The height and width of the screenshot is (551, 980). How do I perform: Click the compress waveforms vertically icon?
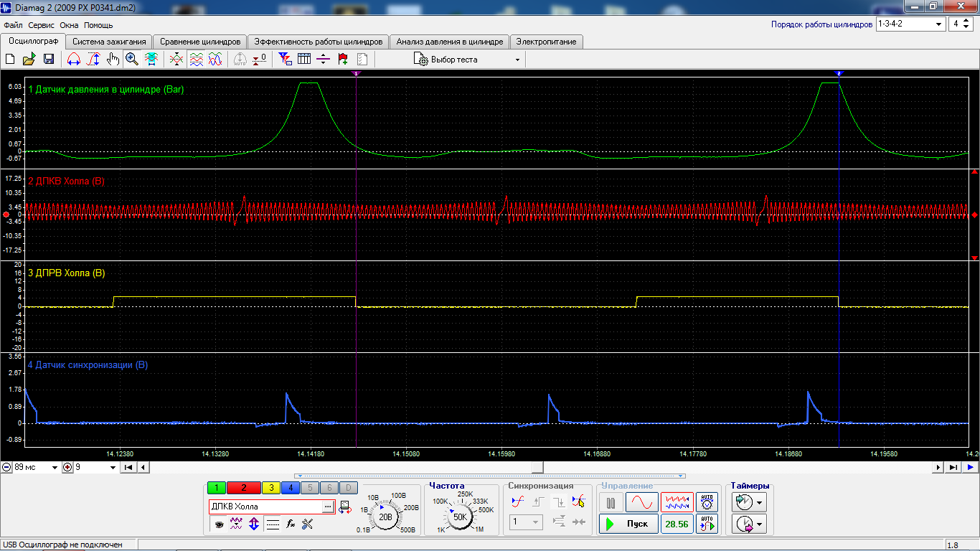click(x=176, y=60)
